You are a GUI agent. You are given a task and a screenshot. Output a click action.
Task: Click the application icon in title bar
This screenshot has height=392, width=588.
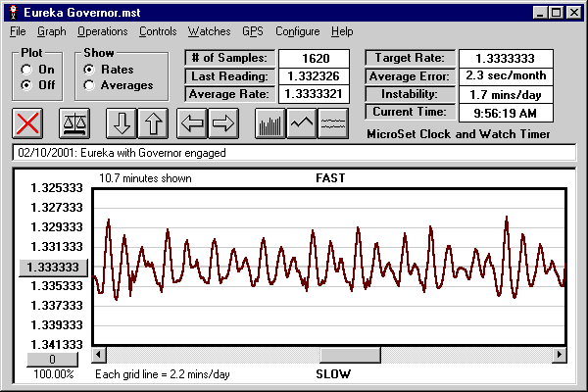[14, 13]
